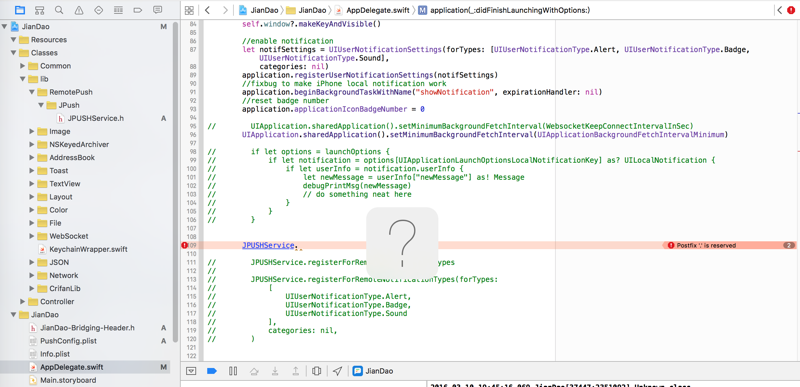The image size is (800, 387).
Task: Go back in editor history
Action: click(207, 10)
